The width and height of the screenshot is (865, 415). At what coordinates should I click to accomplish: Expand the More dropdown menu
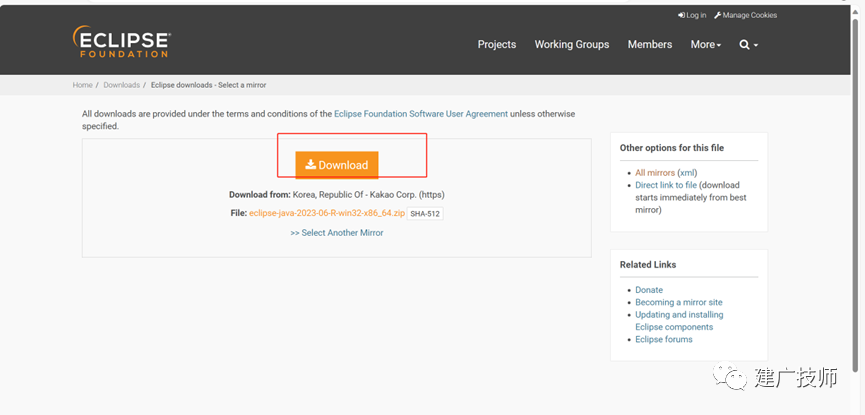(x=706, y=45)
